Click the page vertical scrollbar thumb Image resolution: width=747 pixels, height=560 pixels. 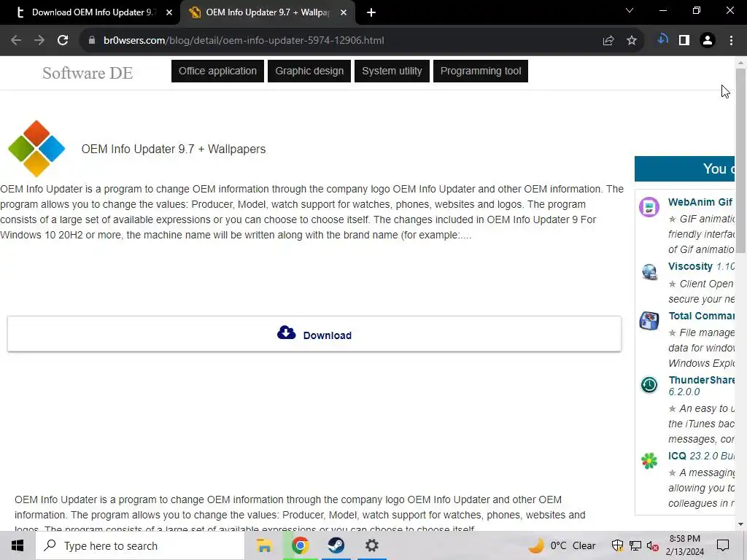pos(740,160)
